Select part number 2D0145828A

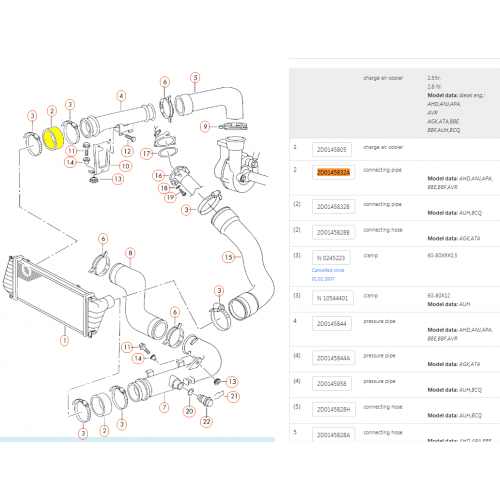point(333,435)
